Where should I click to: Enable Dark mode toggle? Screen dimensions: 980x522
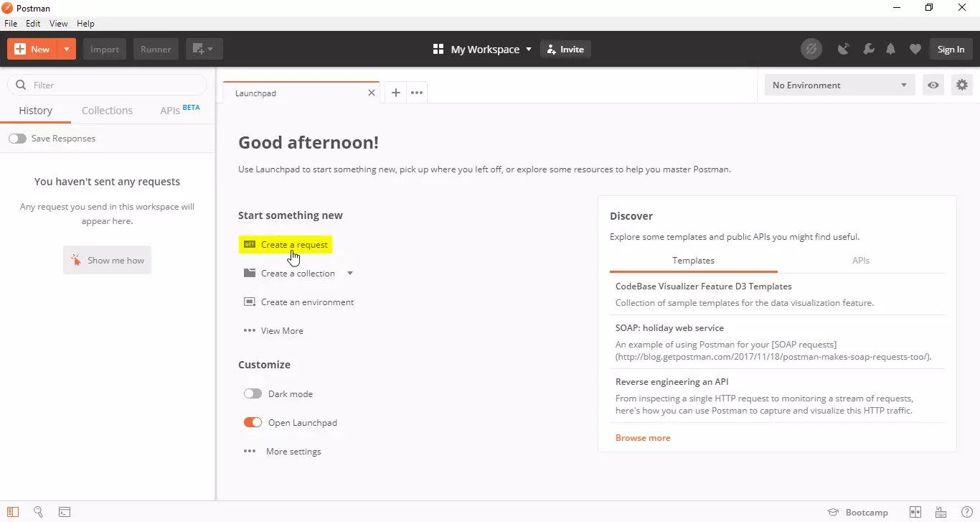tap(253, 393)
